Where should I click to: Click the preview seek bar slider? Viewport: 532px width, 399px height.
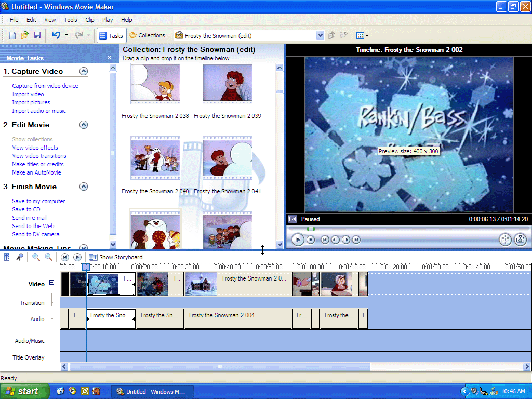(311, 229)
